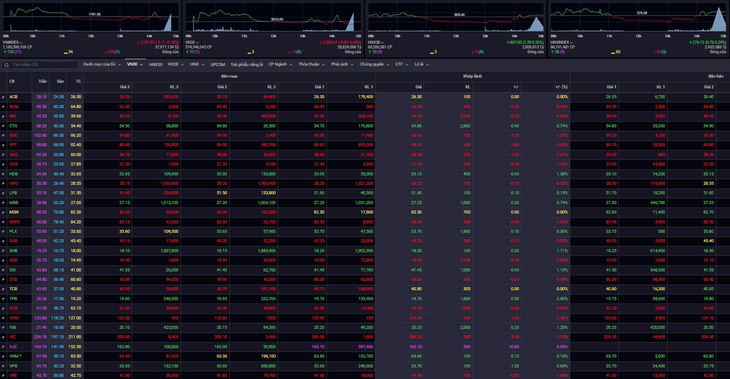Select the FPT ticker symbol

[13, 145]
